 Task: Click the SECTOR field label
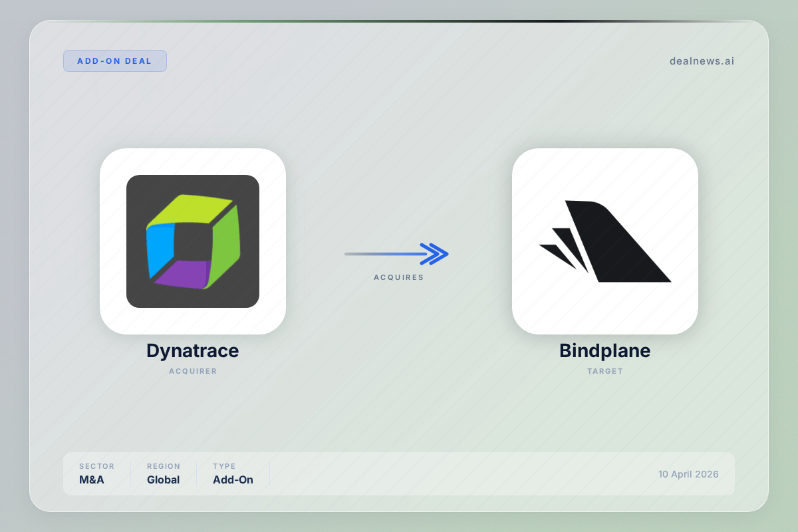[96, 466]
